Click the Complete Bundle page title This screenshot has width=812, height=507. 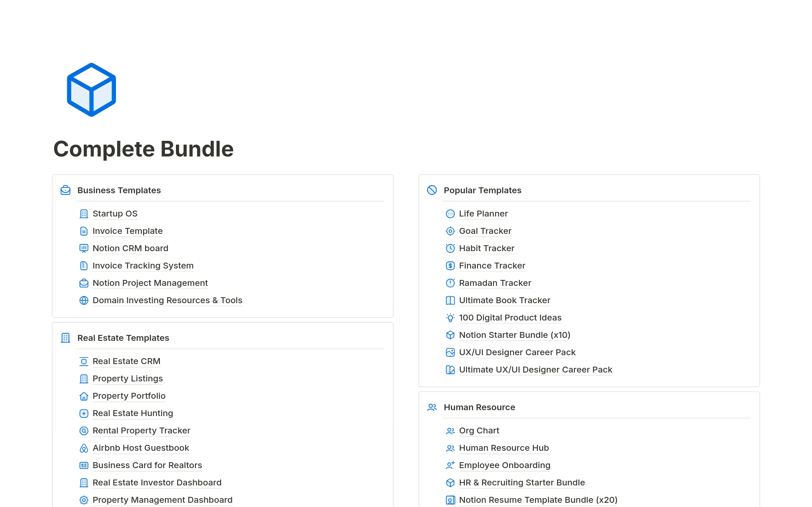(143, 149)
